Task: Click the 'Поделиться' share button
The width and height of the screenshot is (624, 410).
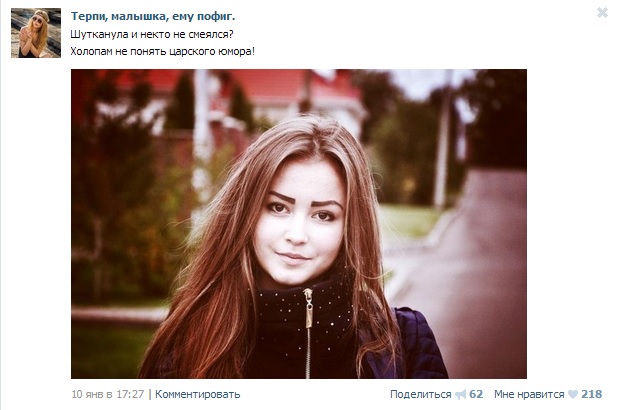Action: pyautogui.click(x=421, y=394)
